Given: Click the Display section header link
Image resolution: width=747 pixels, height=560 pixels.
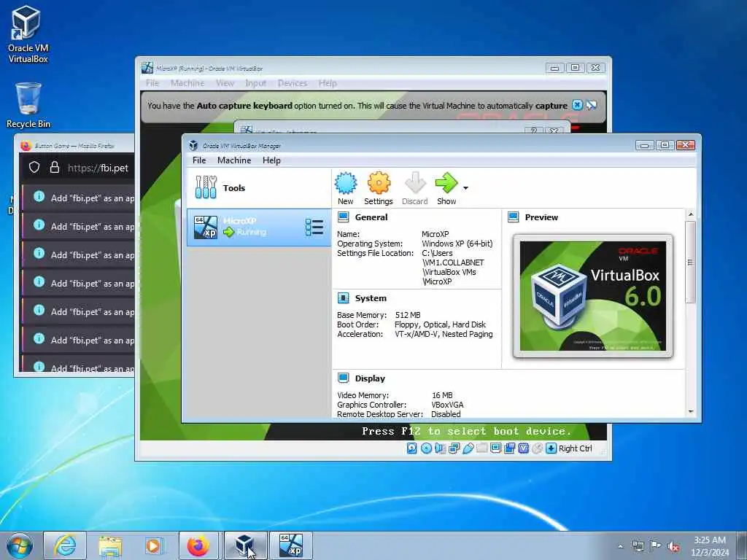Looking at the screenshot, I should 370,378.
